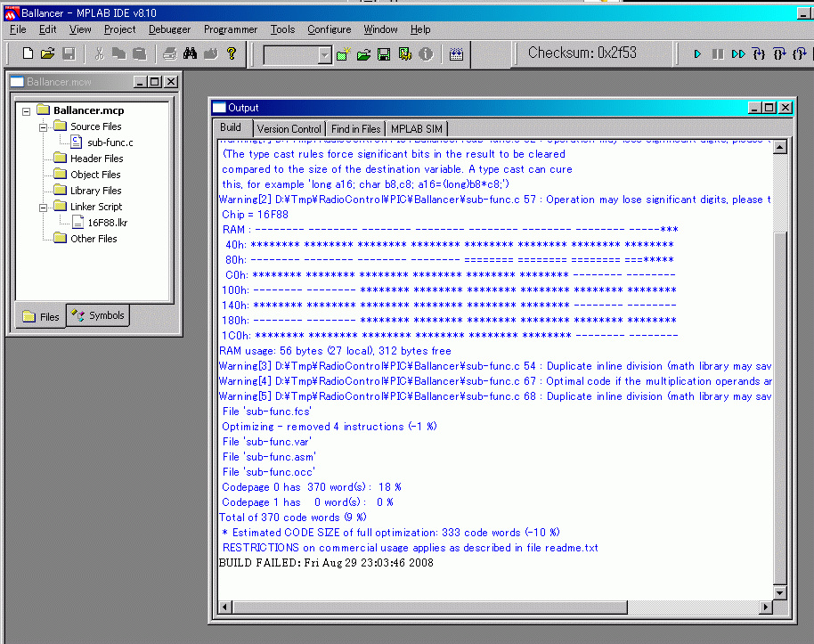Click the Checksum: 0x2f53 display
This screenshot has height=644, width=814.
click(x=582, y=53)
